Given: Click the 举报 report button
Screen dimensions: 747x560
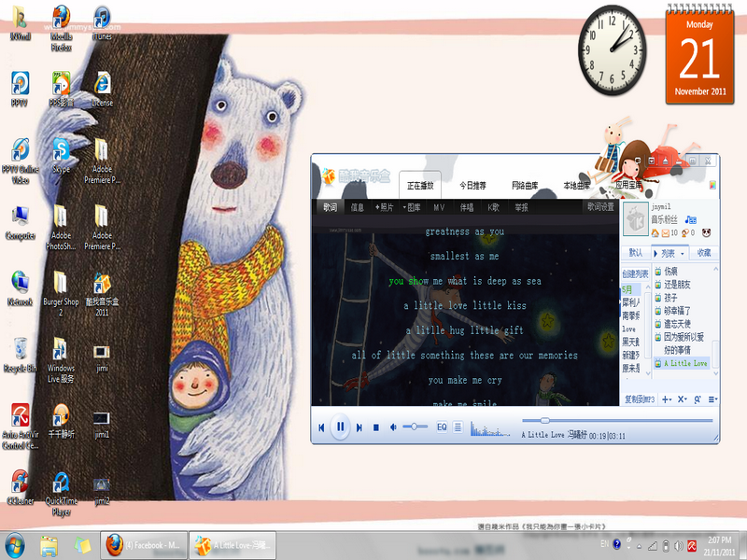Looking at the screenshot, I should point(521,207).
